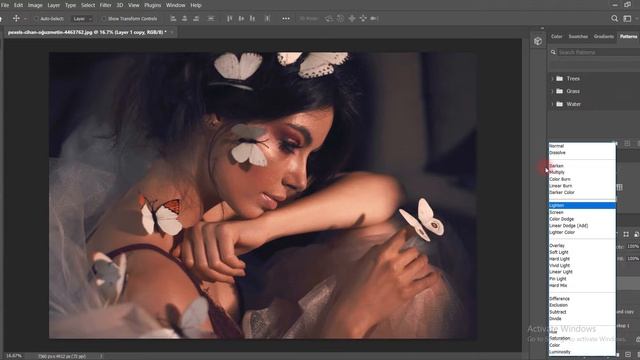Open the Search magnifier icon at top right
This screenshot has height=360, width=640.
pyautogui.click(x=614, y=18)
